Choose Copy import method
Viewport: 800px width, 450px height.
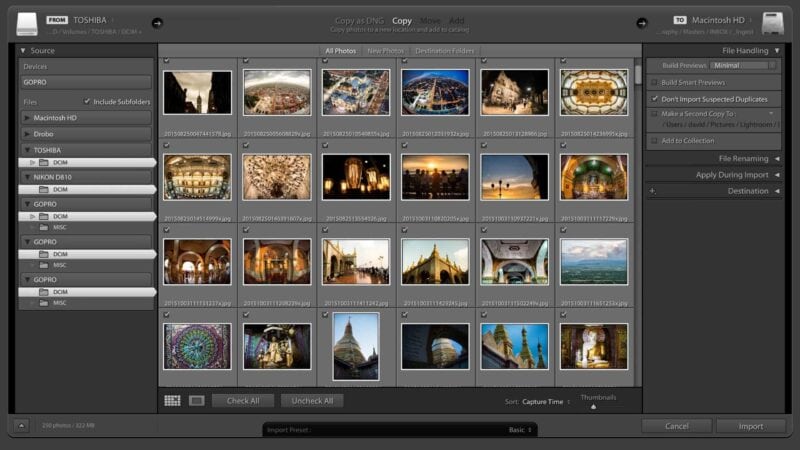402,21
